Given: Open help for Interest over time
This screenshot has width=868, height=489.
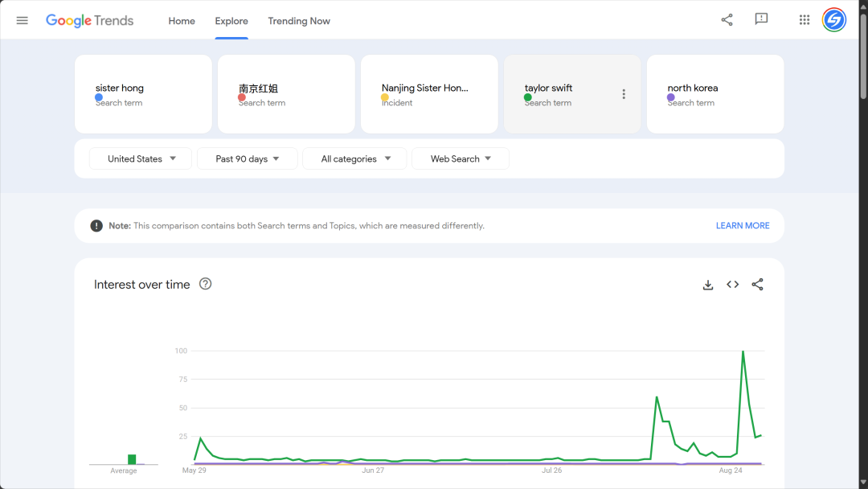Looking at the screenshot, I should tap(205, 284).
